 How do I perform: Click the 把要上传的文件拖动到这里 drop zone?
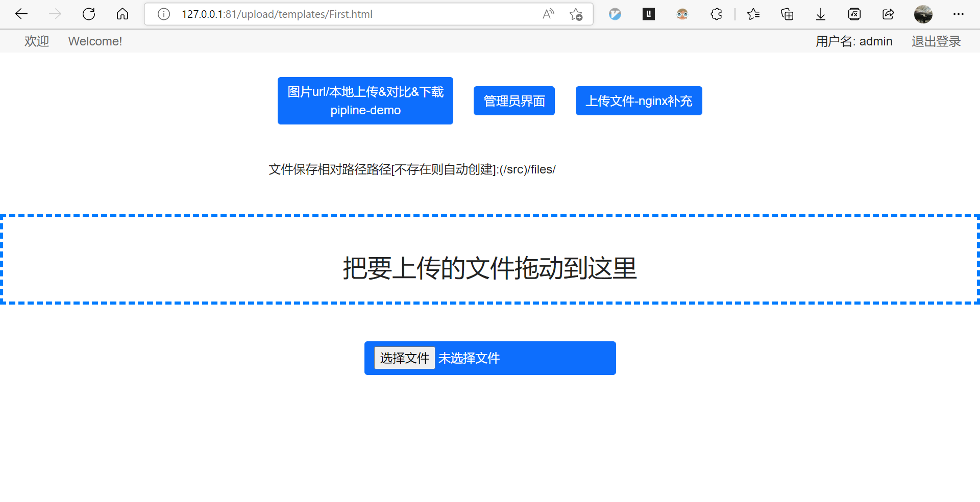[x=490, y=259]
